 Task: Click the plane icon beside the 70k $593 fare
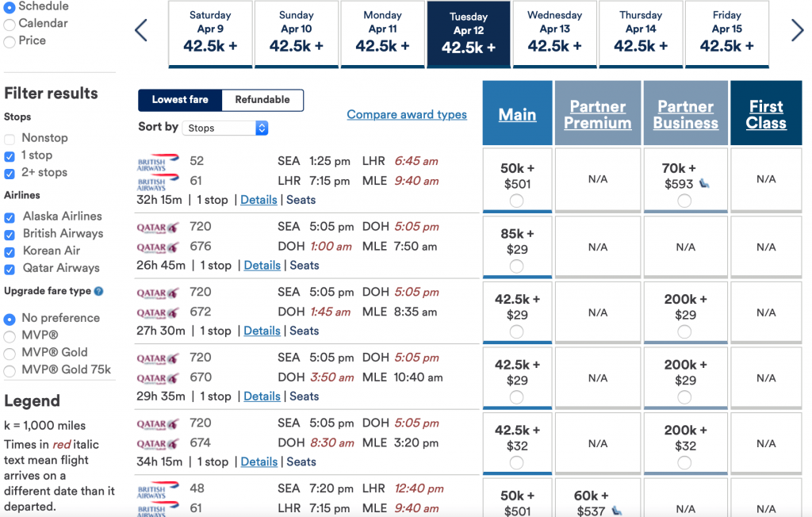pos(703,182)
